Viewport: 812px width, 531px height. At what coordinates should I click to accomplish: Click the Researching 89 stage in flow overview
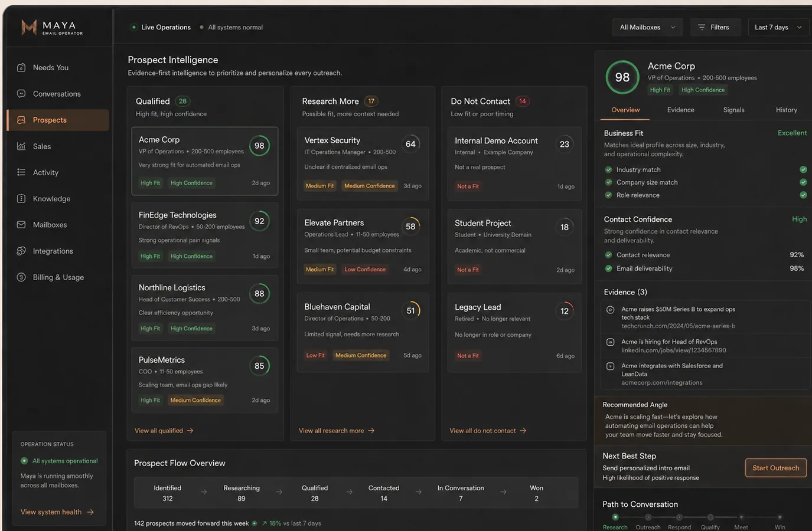(x=242, y=493)
